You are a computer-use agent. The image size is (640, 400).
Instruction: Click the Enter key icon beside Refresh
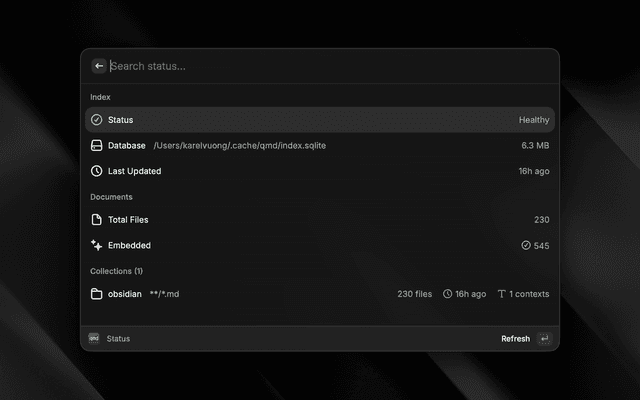point(544,339)
